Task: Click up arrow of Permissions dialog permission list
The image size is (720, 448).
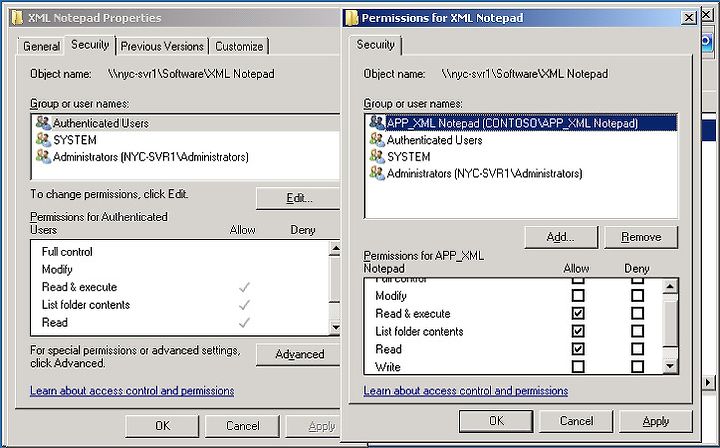Action: tap(670, 287)
